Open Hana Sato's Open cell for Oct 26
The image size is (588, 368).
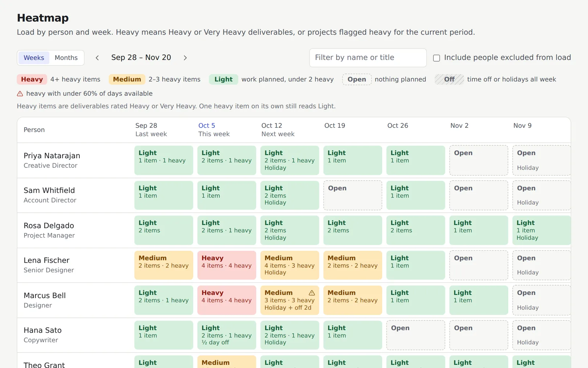point(416,335)
